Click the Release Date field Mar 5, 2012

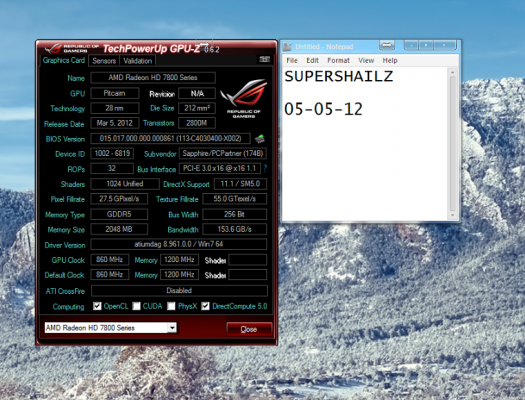coord(115,123)
